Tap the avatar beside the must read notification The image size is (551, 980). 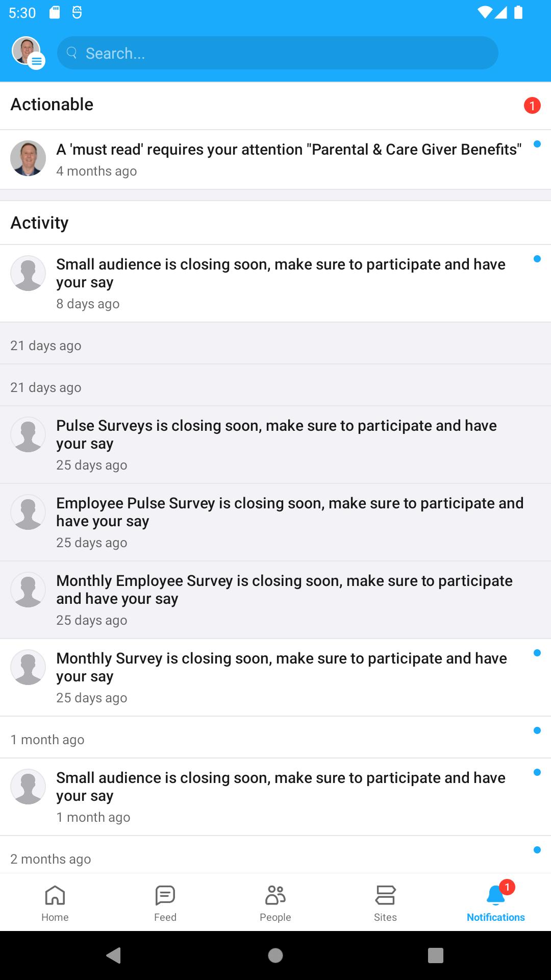click(x=28, y=158)
